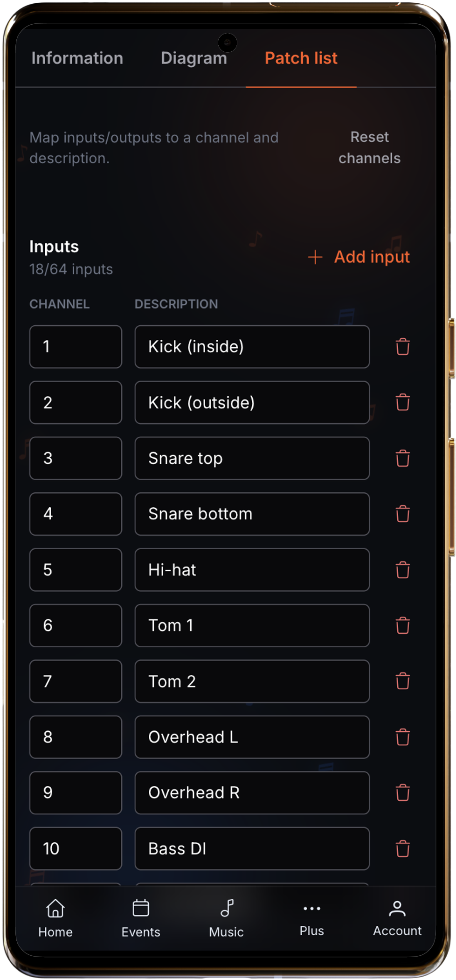This screenshot has height=980, width=456.
Task: Tap the Plus icon in bottom navigation
Action: tap(311, 917)
